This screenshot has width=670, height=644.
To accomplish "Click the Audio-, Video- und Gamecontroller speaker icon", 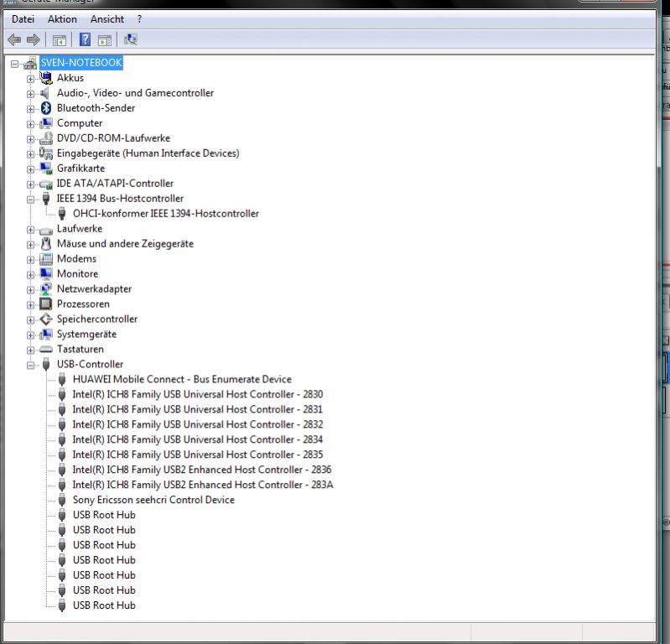I will point(45,93).
